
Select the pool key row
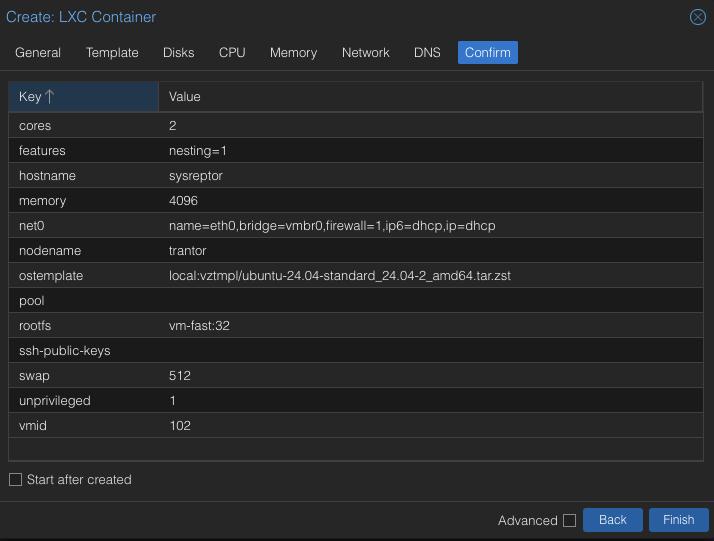coord(356,301)
